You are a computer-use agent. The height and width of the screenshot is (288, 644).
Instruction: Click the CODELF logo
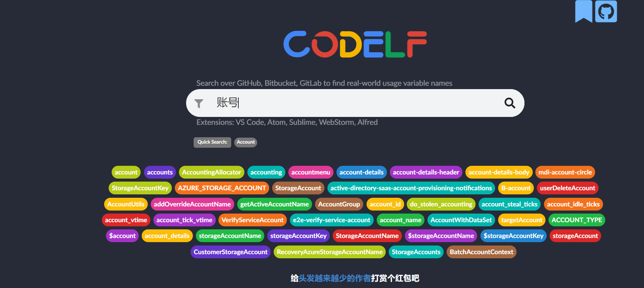355,44
